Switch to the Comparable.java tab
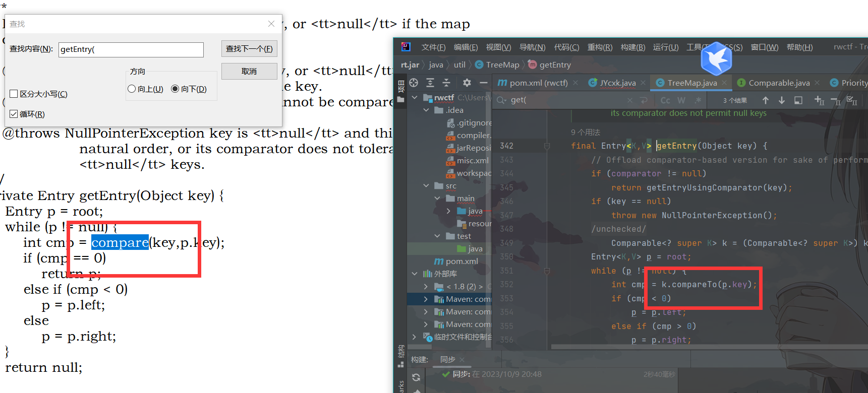Screen dimensions: 868x393 coord(779,83)
